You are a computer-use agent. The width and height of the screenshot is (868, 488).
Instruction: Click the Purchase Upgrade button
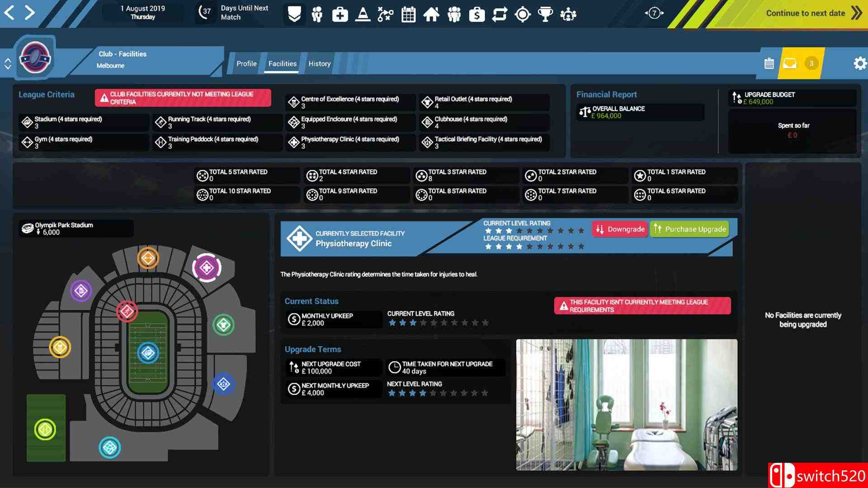point(690,229)
